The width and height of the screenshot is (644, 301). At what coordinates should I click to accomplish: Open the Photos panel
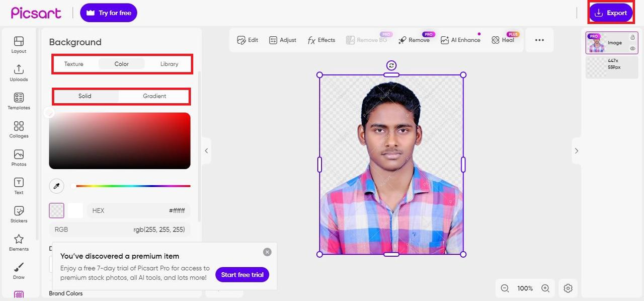[19, 157]
